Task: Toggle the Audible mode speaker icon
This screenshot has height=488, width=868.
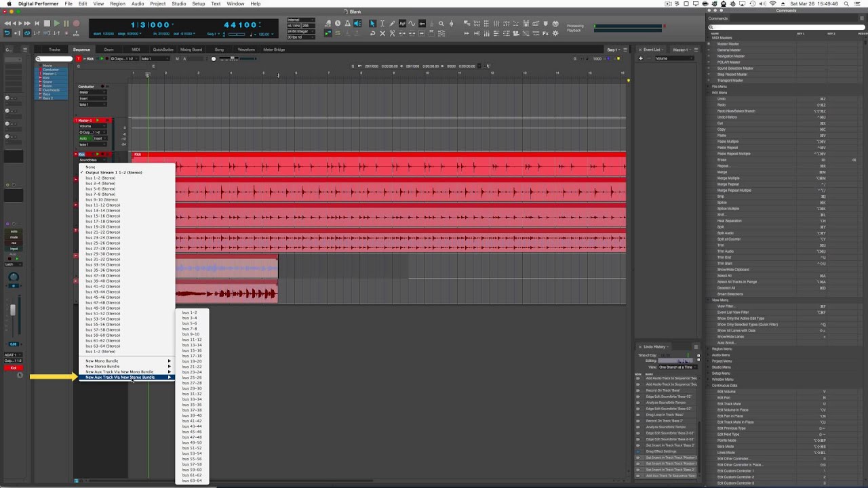Action: pos(357,23)
